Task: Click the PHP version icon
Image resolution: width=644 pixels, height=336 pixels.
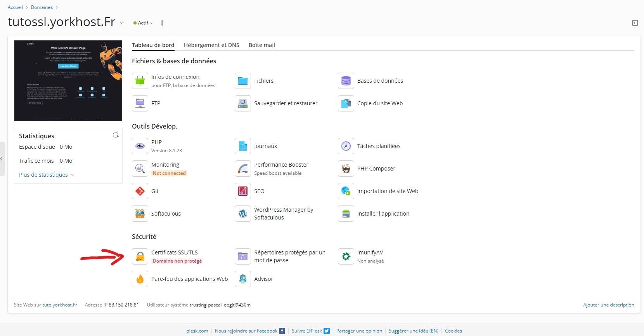Action: pos(140,146)
